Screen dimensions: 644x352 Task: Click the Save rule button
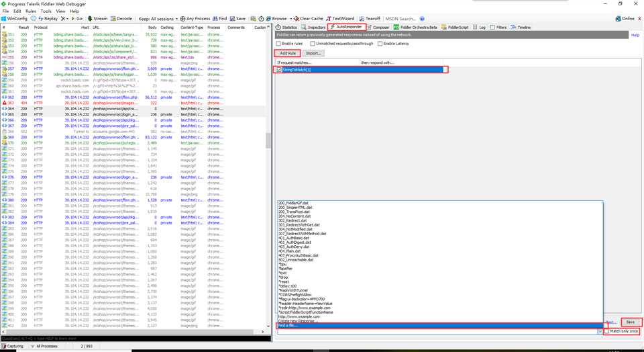tap(631, 322)
